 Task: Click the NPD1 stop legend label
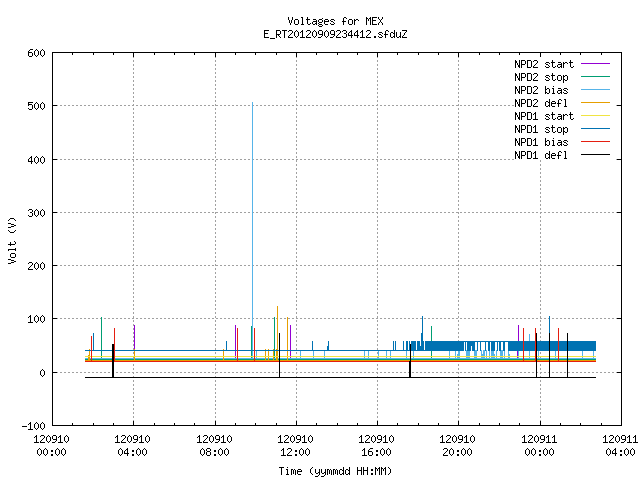click(541, 129)
